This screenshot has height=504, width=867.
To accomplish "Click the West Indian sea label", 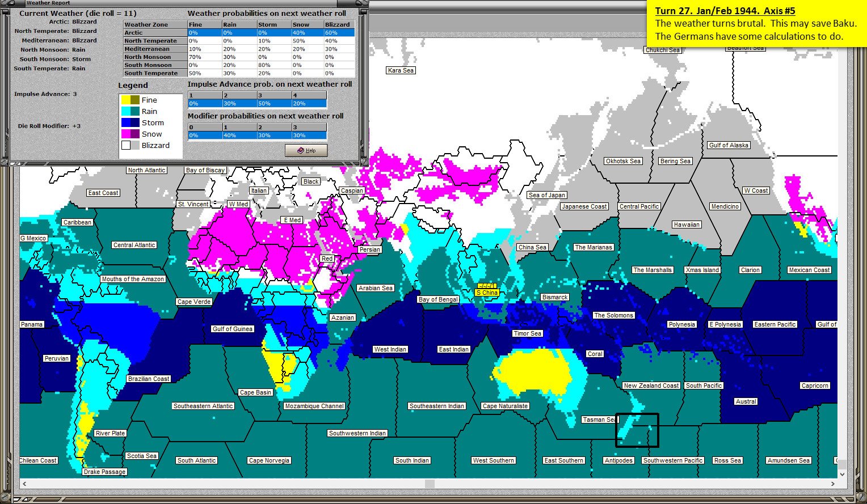I will 390,349.
